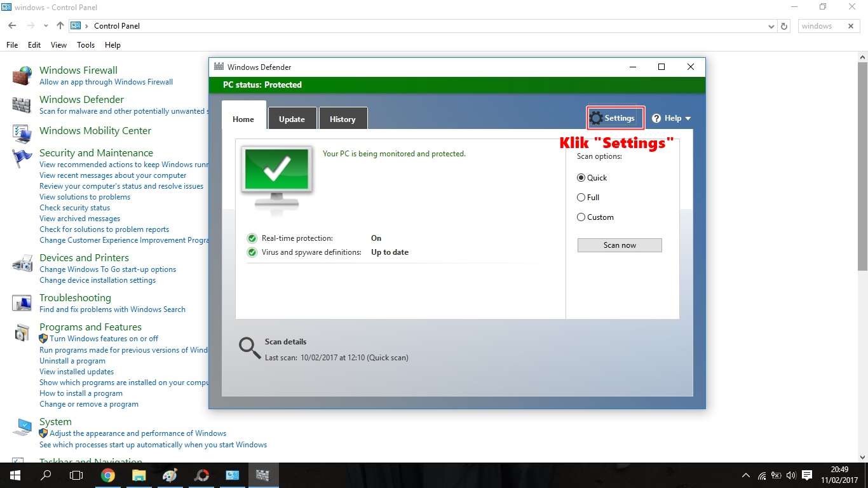Click the address bar Refresh button
The height and width of the screenshot is (488, 868).
point(784,26)
